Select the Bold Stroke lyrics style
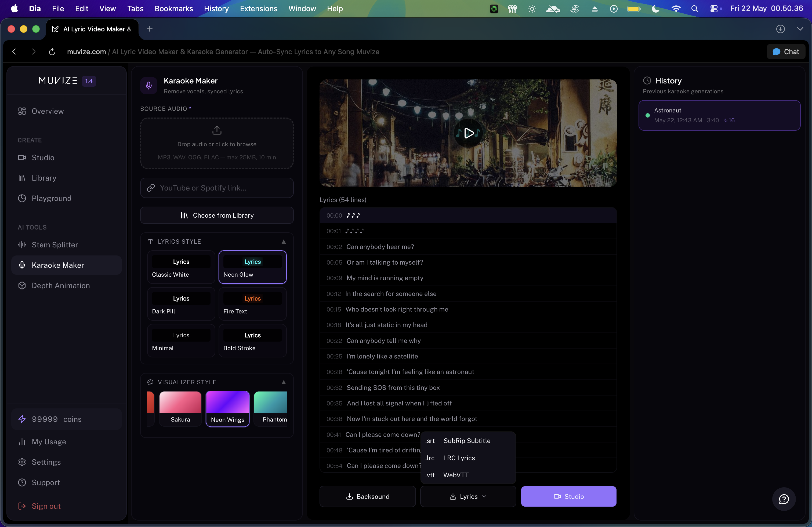 [x=252, y=341]
